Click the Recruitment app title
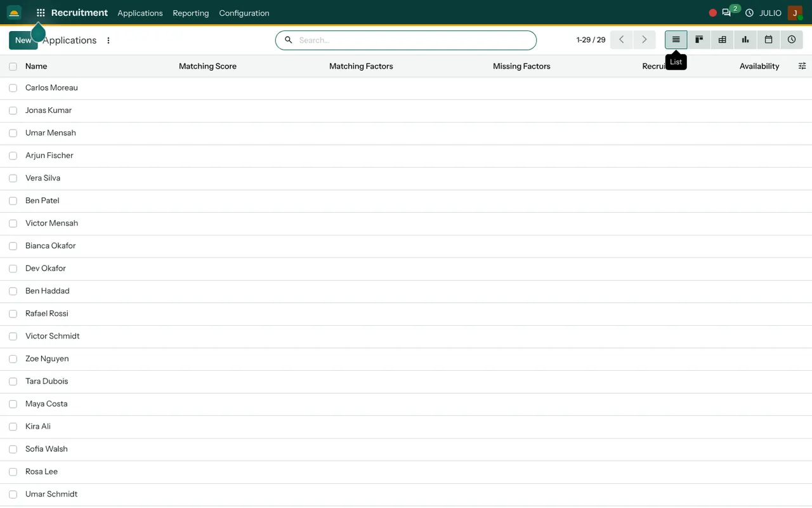The width and height of the screenshot is (812, 508). tap(79, 13)
